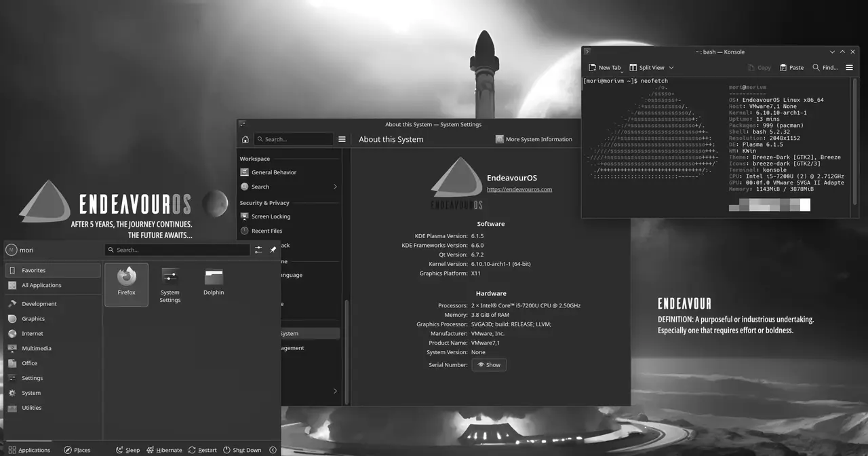Click Graphics Platform value X11
This screenshot has height=456, width=868.
pos(476,273)
